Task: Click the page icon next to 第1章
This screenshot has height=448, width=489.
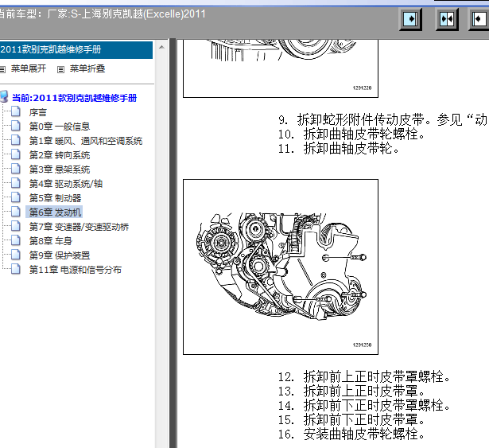Action: (16, 140)
